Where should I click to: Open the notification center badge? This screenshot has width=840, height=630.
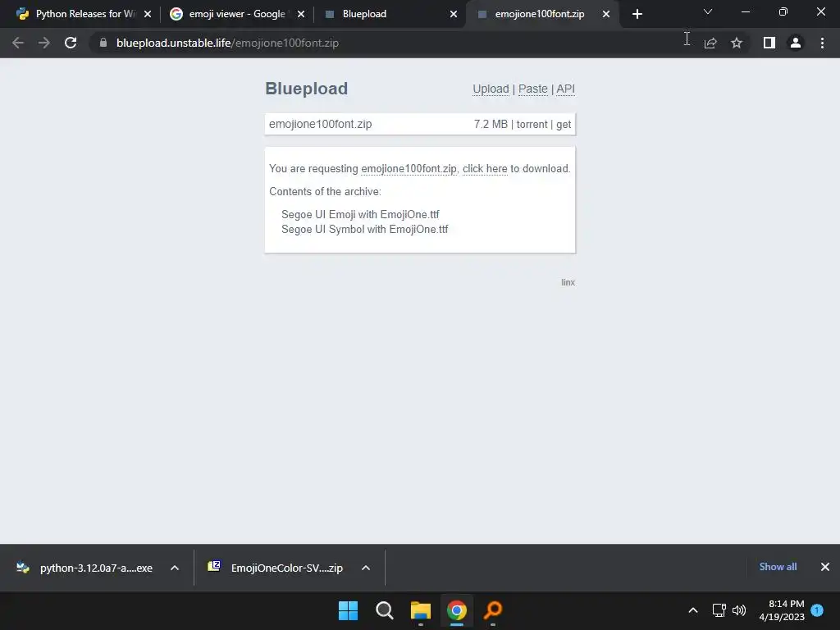[x=817, y=610]
